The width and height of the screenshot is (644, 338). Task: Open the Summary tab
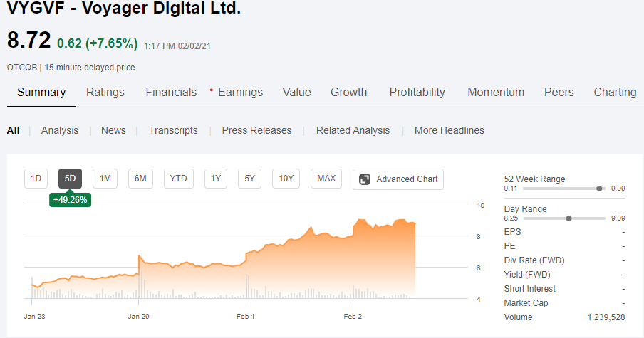pyautogui.click(x=41, y=93)
